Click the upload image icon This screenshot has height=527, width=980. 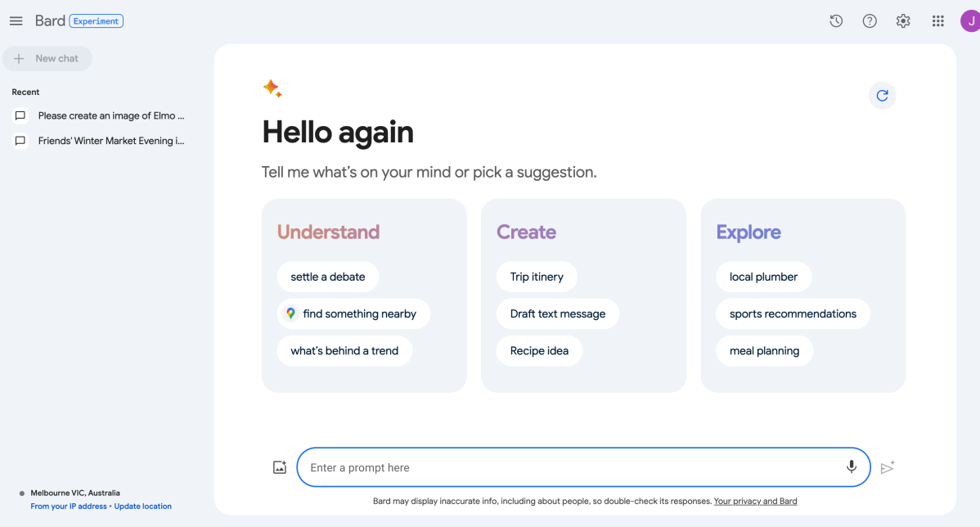[280, 467]
